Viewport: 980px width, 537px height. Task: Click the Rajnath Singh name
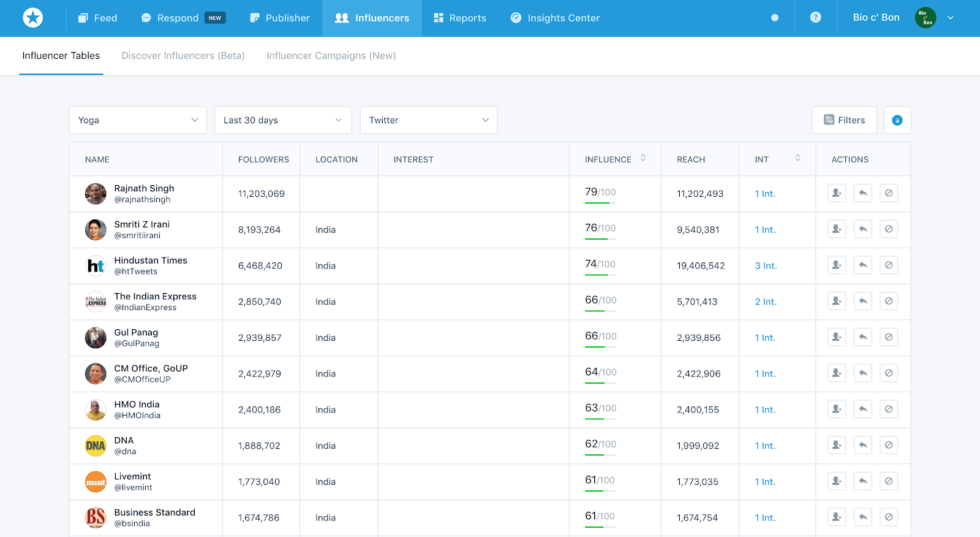144,188
